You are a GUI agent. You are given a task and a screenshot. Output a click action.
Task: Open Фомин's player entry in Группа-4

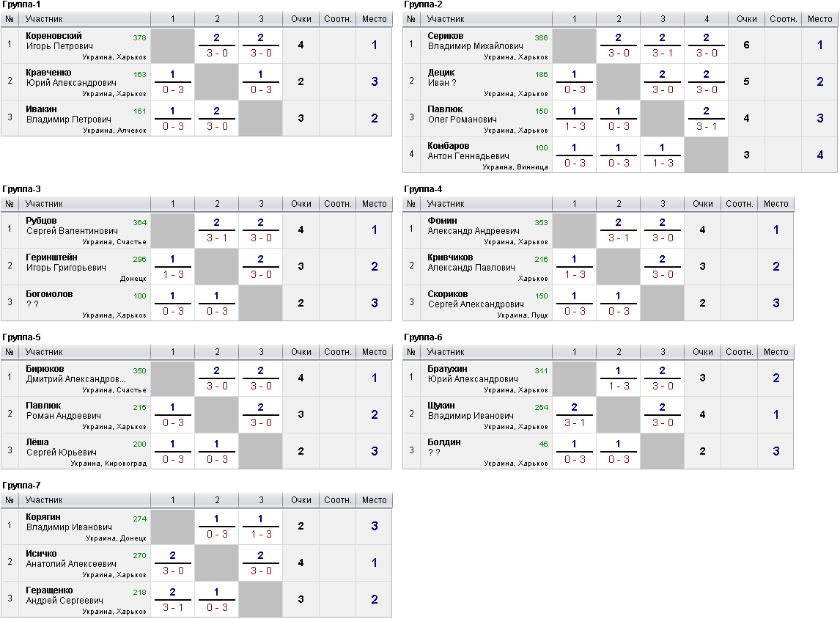coord(442,221)
